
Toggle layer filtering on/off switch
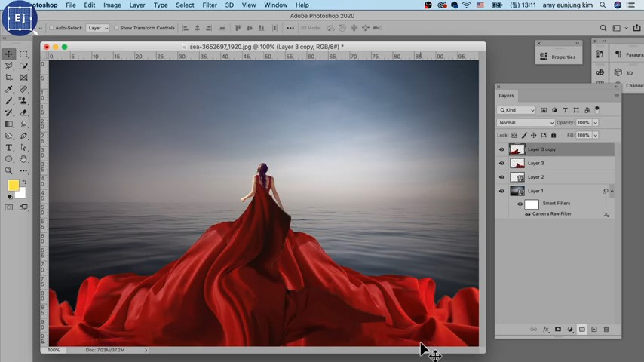point(597,109)
